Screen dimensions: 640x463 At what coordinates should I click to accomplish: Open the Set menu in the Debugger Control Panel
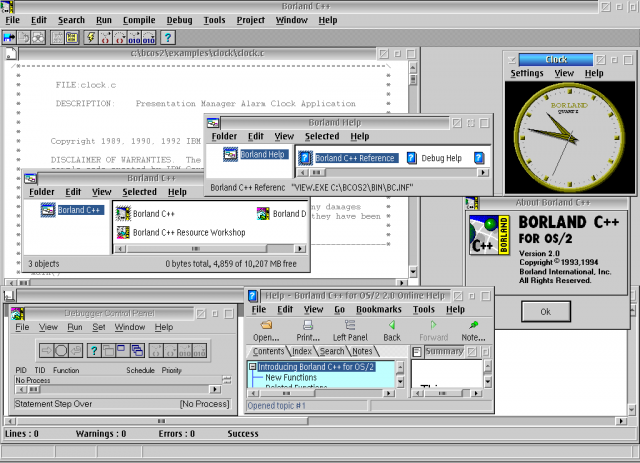click(99, 327)
